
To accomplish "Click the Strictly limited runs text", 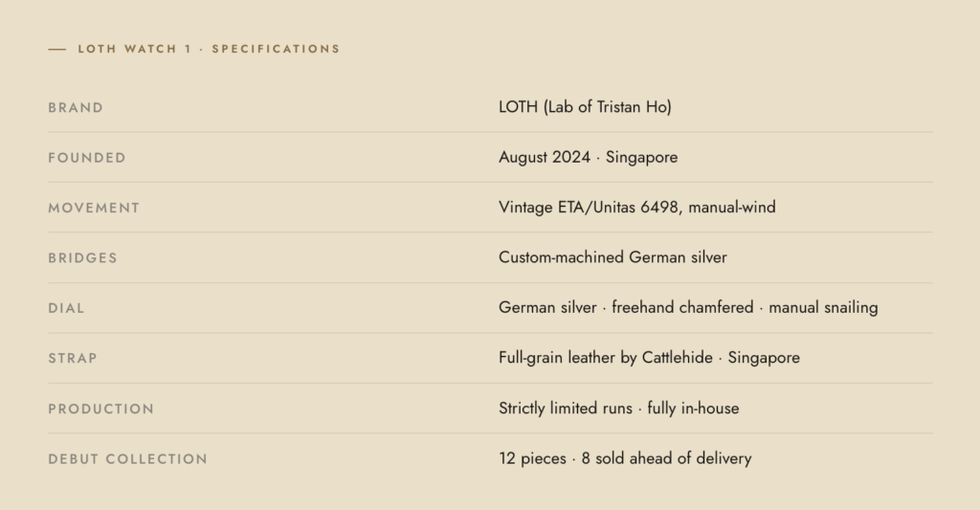I will tap(565, 409).
